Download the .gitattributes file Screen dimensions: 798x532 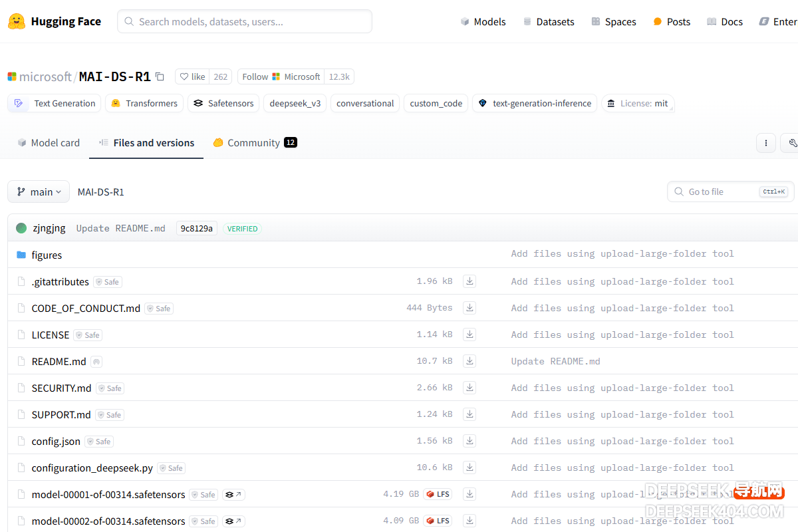tap(469, 281)
